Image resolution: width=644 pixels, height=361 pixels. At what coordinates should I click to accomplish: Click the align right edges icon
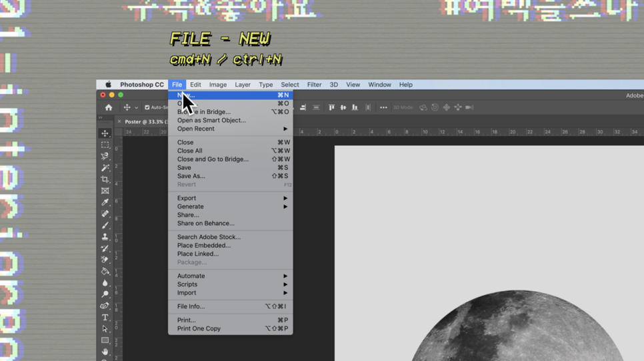pyautogui.click(x=303, y=107)
